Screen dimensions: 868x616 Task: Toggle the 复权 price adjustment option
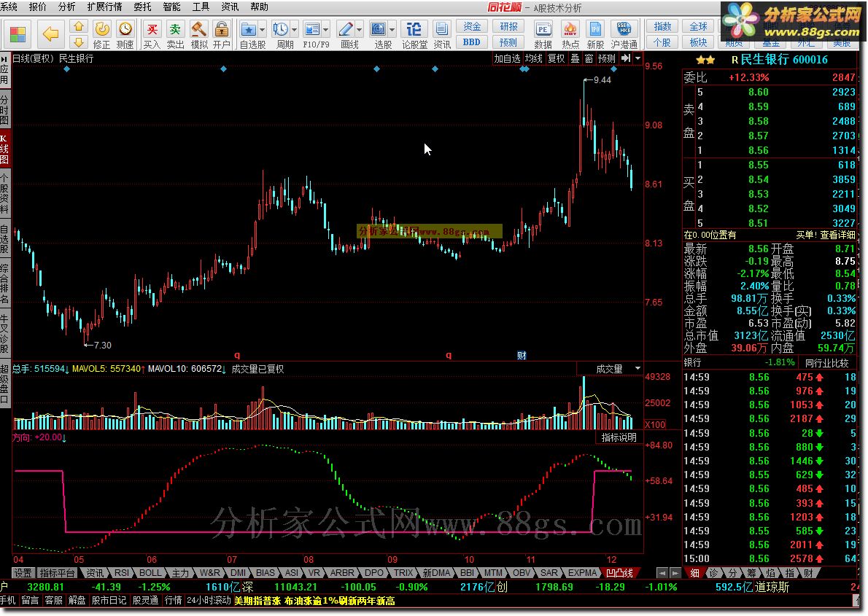pyautogui.click(x=556, y=58)
